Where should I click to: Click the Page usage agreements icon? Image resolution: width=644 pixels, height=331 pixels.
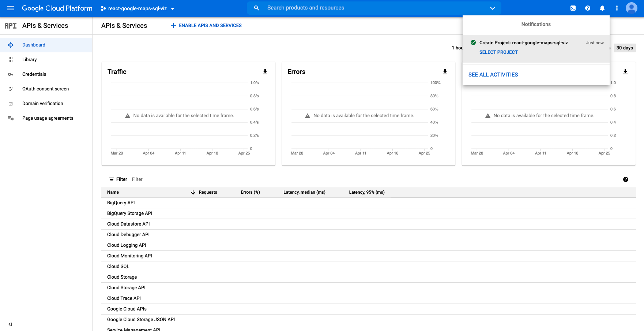[x=11, y=118]
